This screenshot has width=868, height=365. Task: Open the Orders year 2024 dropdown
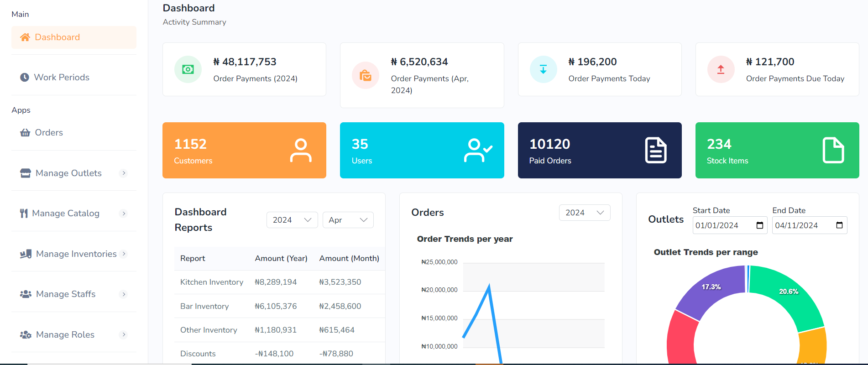pyautogui.click(x=585, y=213)
